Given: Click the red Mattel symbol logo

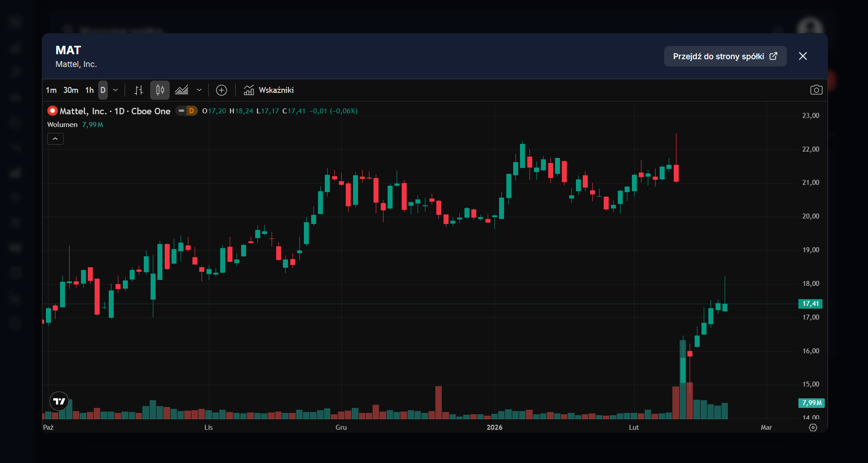Looking at the screenshot, I should [x=53, y=111].
